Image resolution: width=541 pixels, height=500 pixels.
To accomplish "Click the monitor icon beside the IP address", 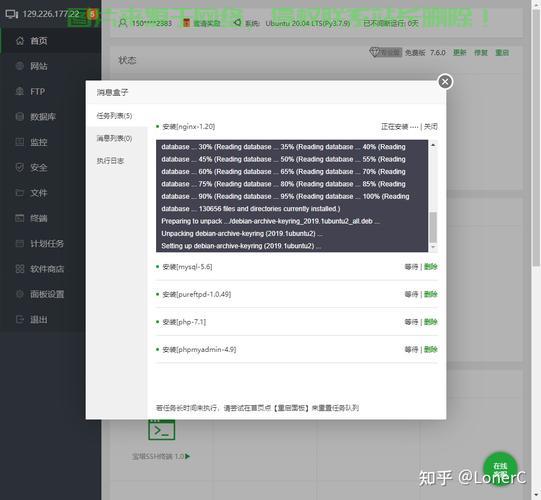I will [x=12, y=14].
